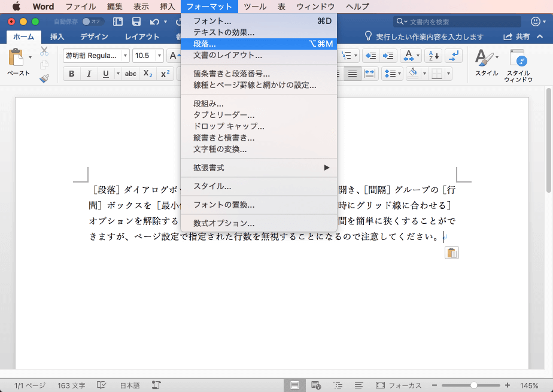
Task: Click the zoom slider handle
Action: point(473,385)
